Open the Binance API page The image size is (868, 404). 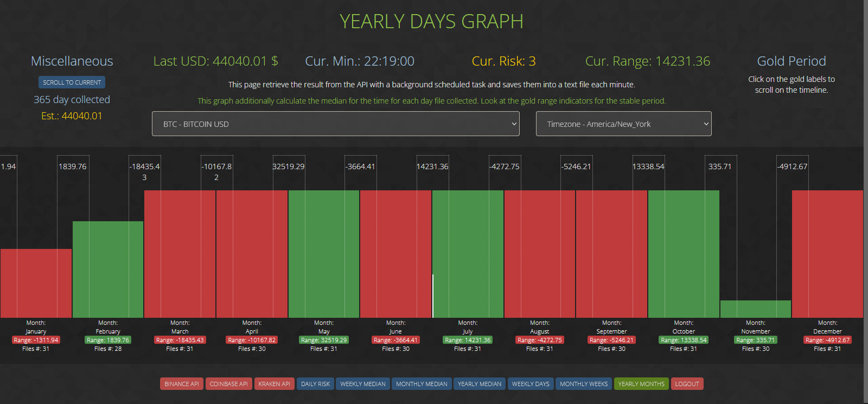click(x=182, y=384)
